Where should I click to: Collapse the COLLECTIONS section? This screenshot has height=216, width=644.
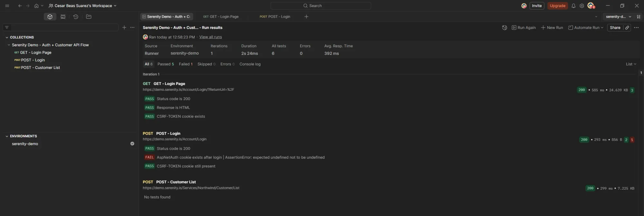7,37
